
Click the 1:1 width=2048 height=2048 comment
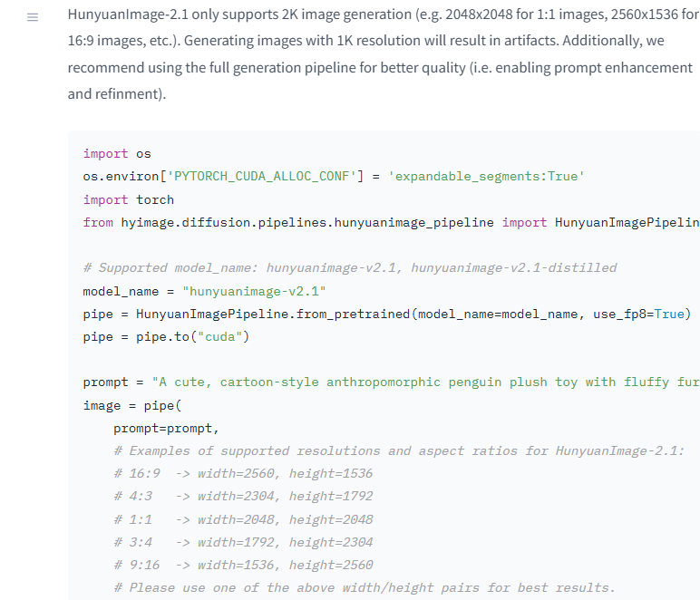click(243, 519)
